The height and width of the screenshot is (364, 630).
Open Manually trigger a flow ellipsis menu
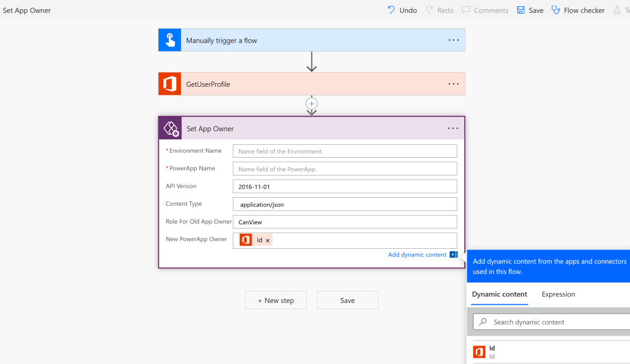tap(453, 40)
